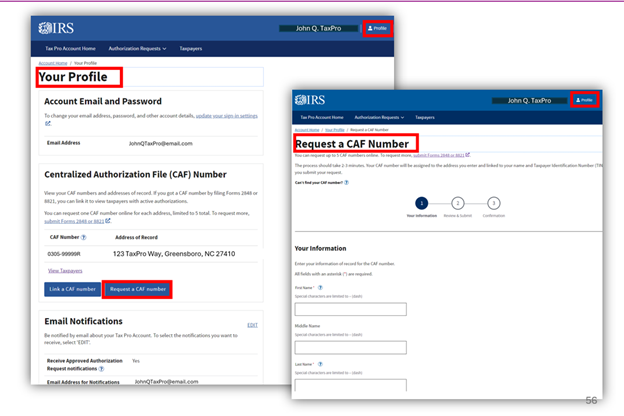
Task: Select step 1 Your Information circle
Action: 422,203
